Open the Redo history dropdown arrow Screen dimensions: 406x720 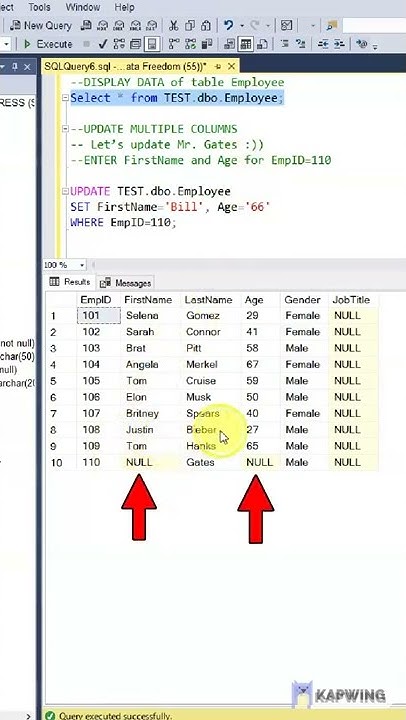[x=268, y=26]
